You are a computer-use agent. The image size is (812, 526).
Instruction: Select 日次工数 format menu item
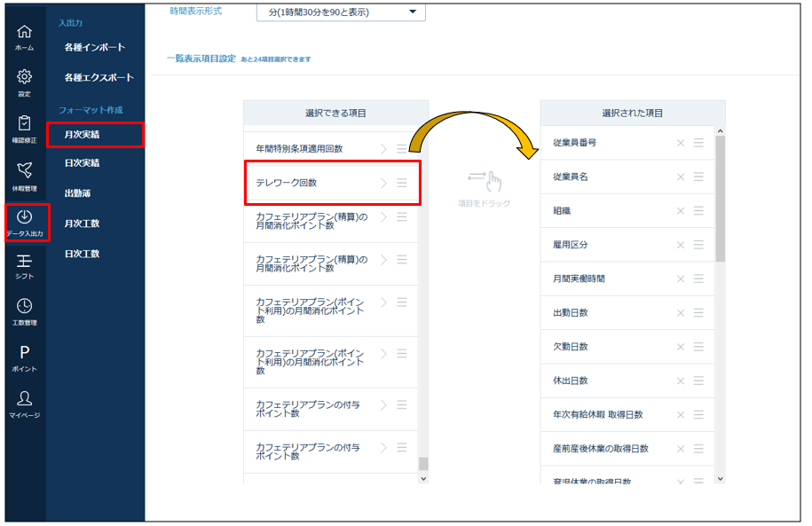click(x=82, y=254)
